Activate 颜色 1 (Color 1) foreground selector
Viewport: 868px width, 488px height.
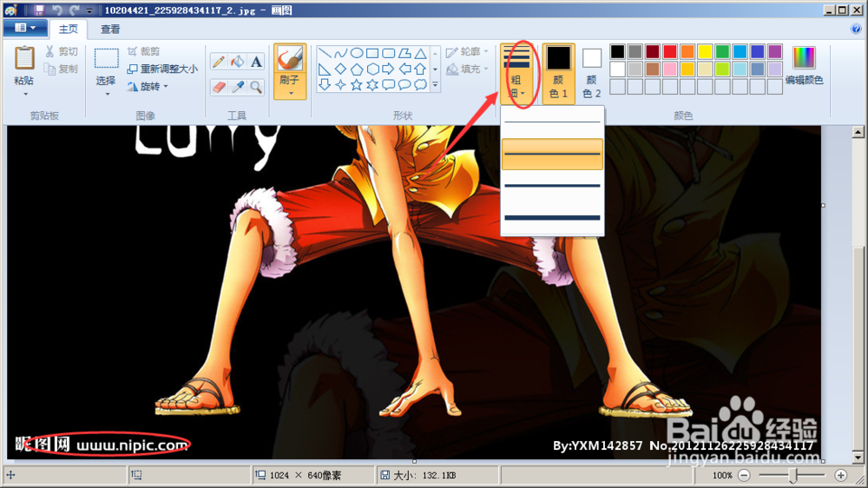point(558,73)
